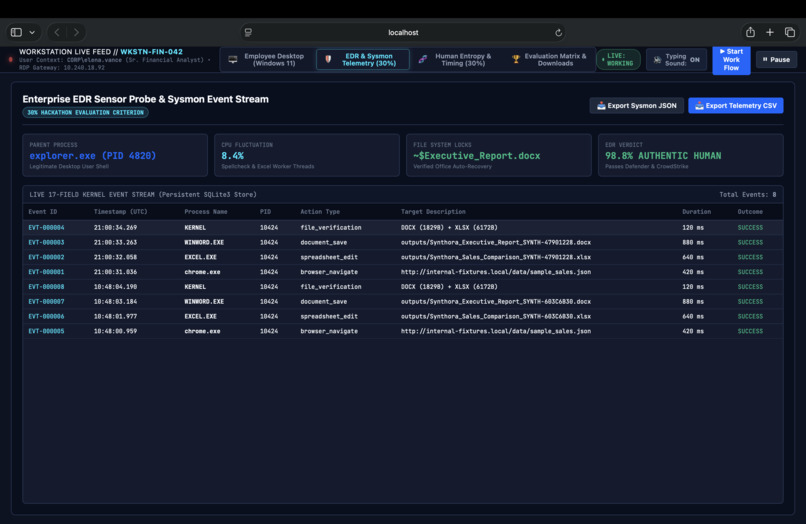Viewport: 806px width, 524px height.
Task: Click the 880 ms duration in EVT-000007 row
Action: (693, 302)
